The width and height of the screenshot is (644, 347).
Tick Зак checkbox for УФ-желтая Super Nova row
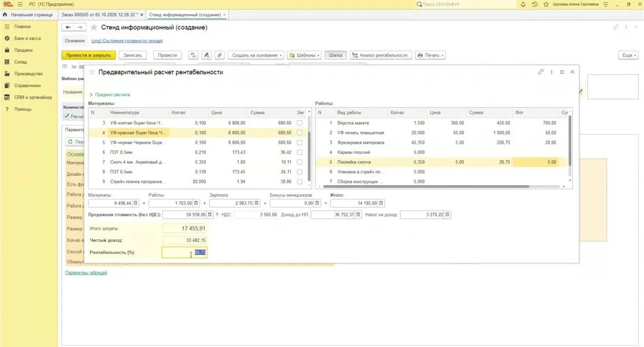(299, 123)
